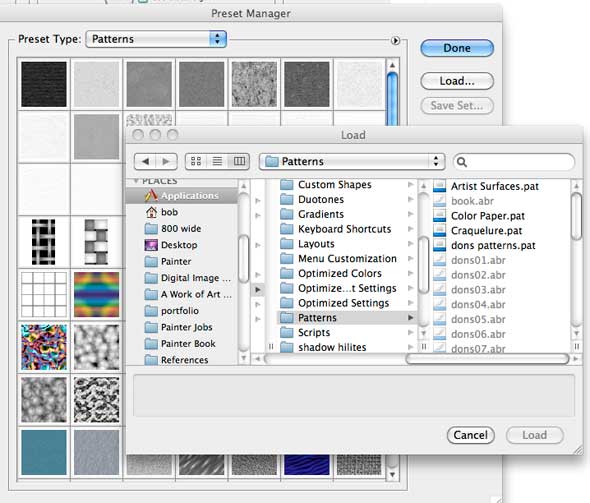Image resolution: width=590 pixels, height=503 pixels.
Task: Open the Optimize...t Settings folder
Action: (347, 289)
